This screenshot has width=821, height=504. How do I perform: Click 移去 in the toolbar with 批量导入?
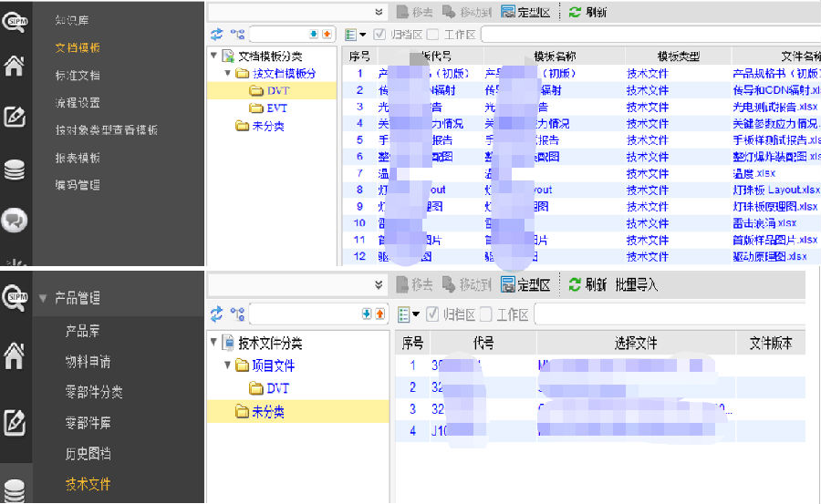click(x=415, y=284)
